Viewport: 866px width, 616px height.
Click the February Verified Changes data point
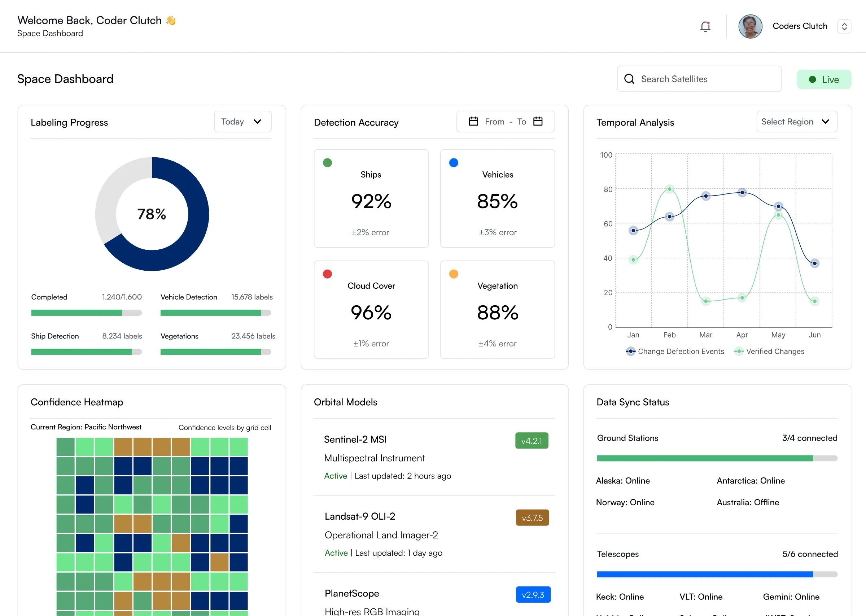[670, 189]
